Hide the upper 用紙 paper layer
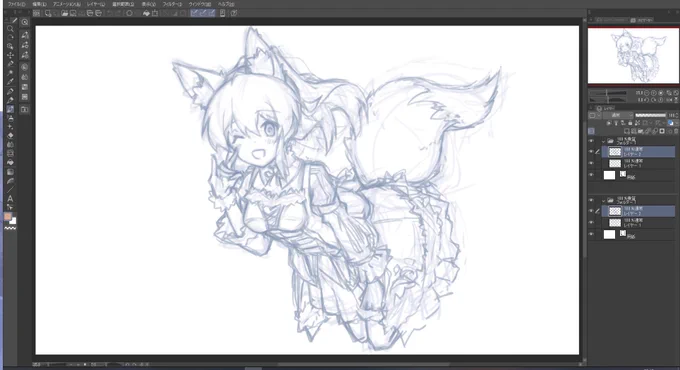The width and height of the screenshot is (680, 370). coord(591,175)
